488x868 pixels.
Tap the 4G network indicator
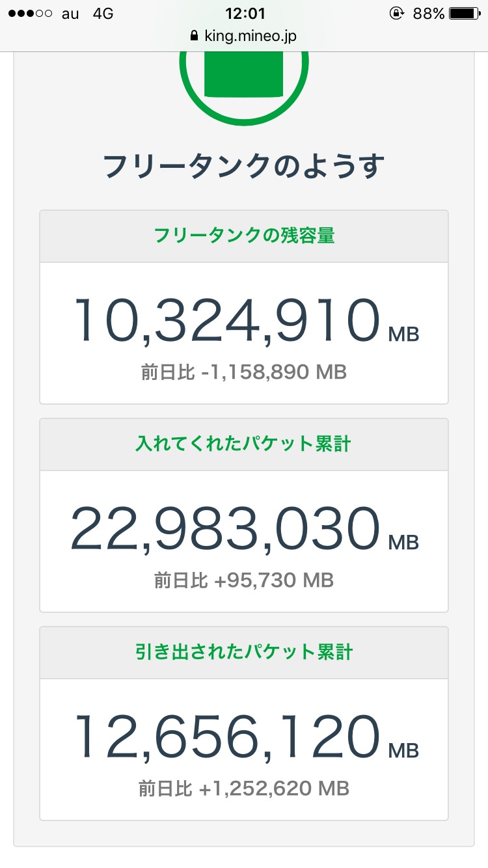[103, 14]
